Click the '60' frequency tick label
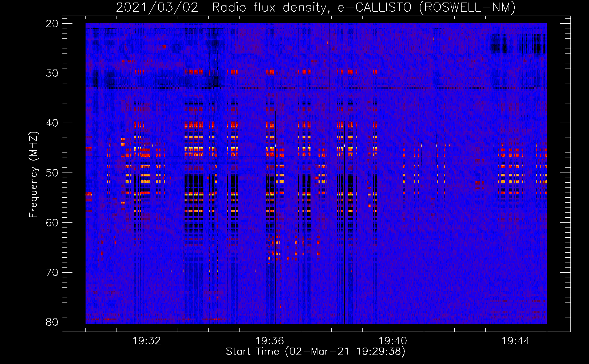This screenshot has height=364, width=589. pyautogui.click(x=52, y=223)
